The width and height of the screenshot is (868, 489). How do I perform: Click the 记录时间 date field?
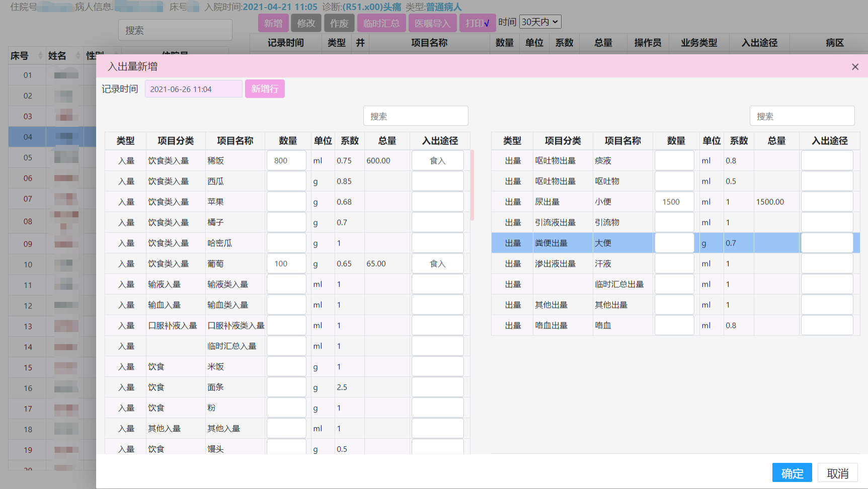pos(193,88)
